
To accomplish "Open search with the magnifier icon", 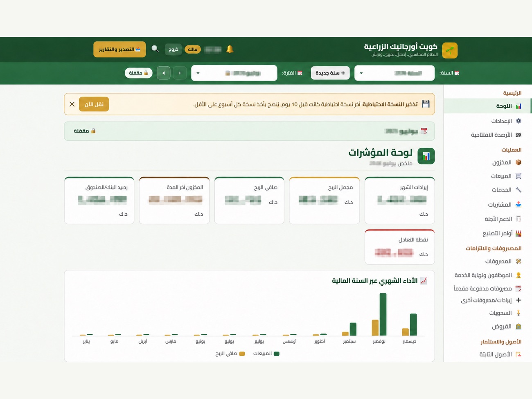I will [155, 49].
